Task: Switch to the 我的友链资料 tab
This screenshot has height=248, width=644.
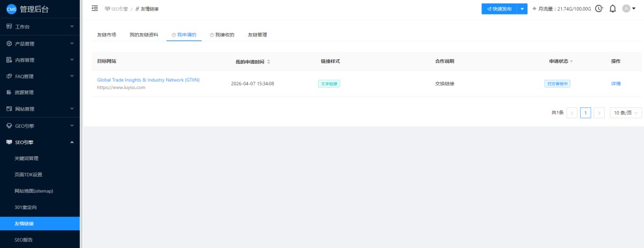Action: [144, 35]
